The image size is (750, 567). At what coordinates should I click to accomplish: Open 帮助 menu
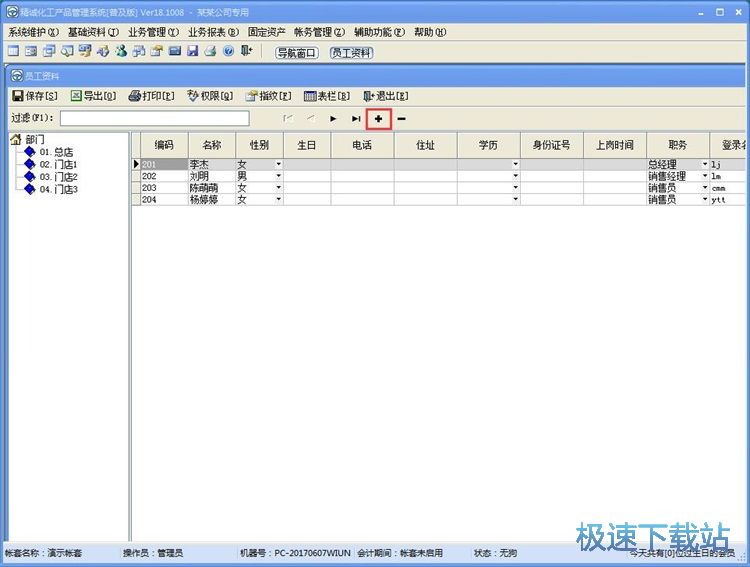(x=430, y=32)
